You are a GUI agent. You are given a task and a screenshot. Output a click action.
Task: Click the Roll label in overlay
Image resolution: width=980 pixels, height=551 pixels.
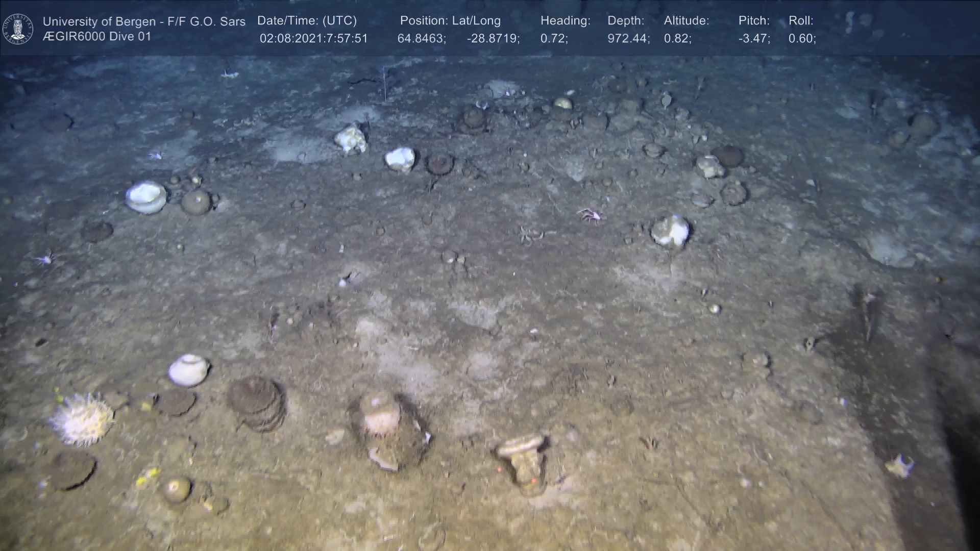tap(801, 21)
